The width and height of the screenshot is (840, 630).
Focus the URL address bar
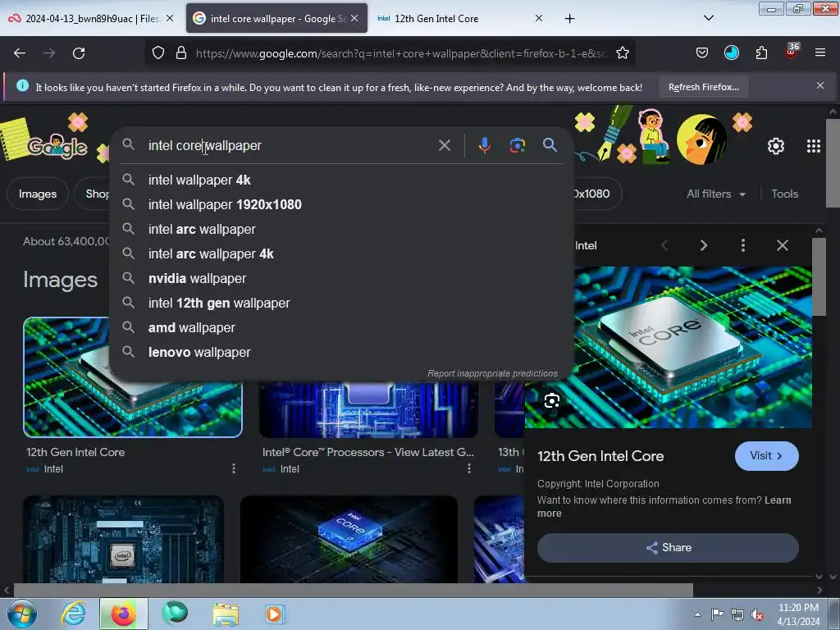(402, 53)
